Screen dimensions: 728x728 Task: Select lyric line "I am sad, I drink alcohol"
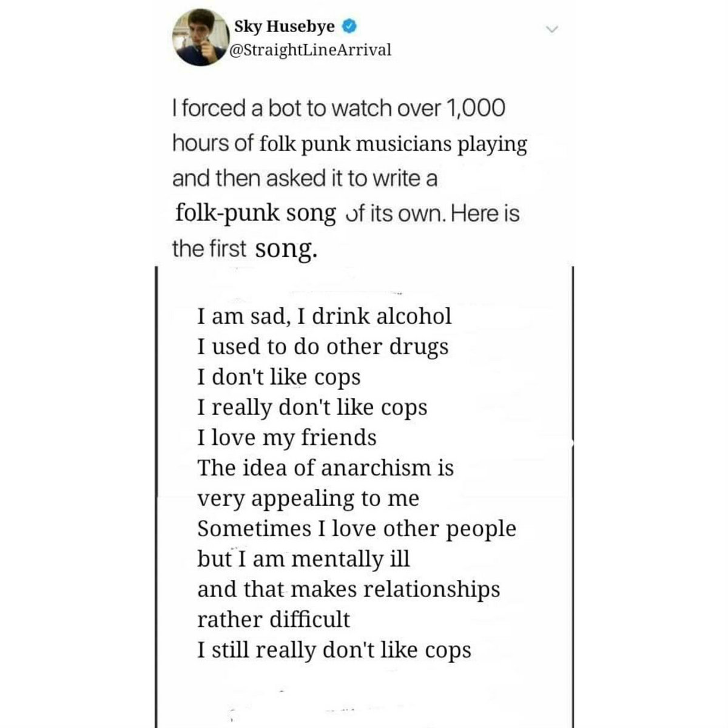[x=325, y=316]
